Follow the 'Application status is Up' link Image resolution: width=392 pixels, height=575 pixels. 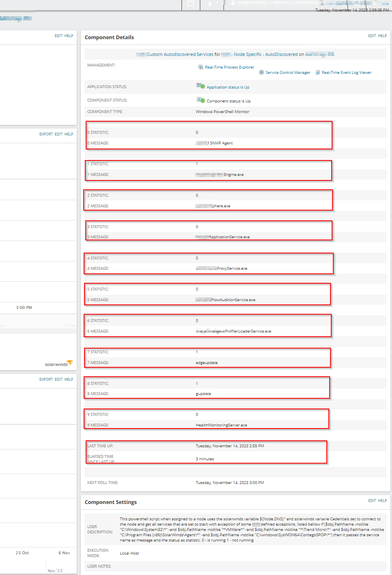pyautogui.click(x=228, y=87)
